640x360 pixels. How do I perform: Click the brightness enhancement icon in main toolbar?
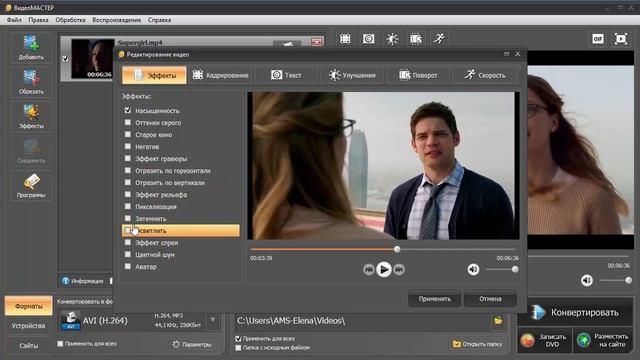392,39
